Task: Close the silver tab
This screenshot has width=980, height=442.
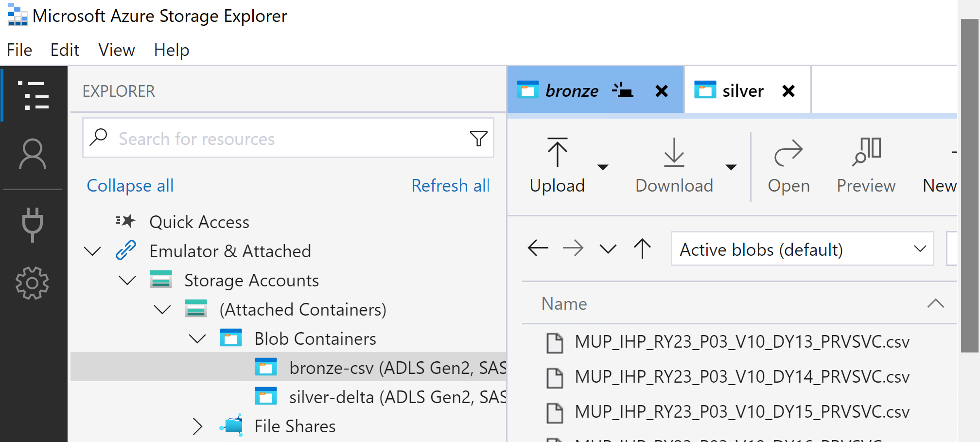Action: (788, 91)
